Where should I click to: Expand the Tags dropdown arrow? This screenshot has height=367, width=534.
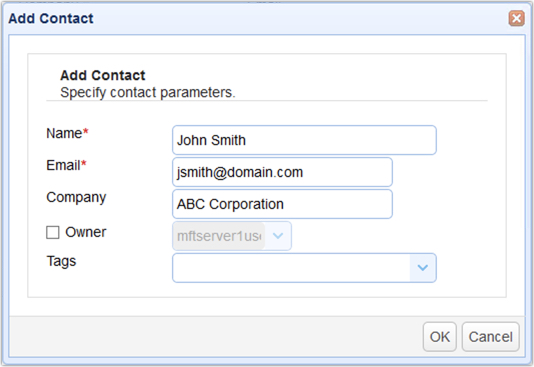coord(423,268)
